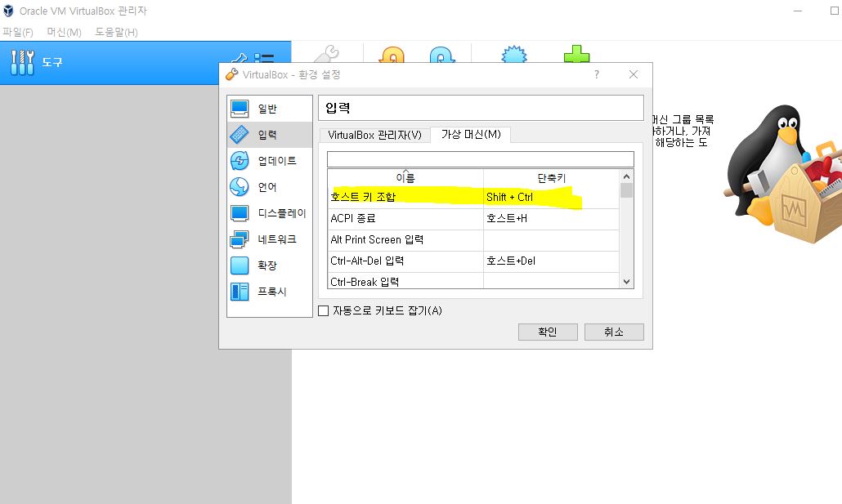Enable 자동으로 키보드 잡기(A) checkbox
This screenshot has height=504, width=842.
click(323, 310)
